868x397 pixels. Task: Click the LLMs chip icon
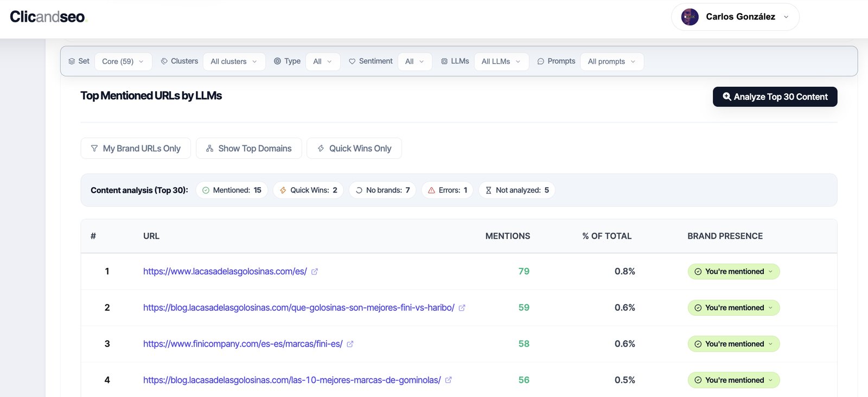pos(444,61)
